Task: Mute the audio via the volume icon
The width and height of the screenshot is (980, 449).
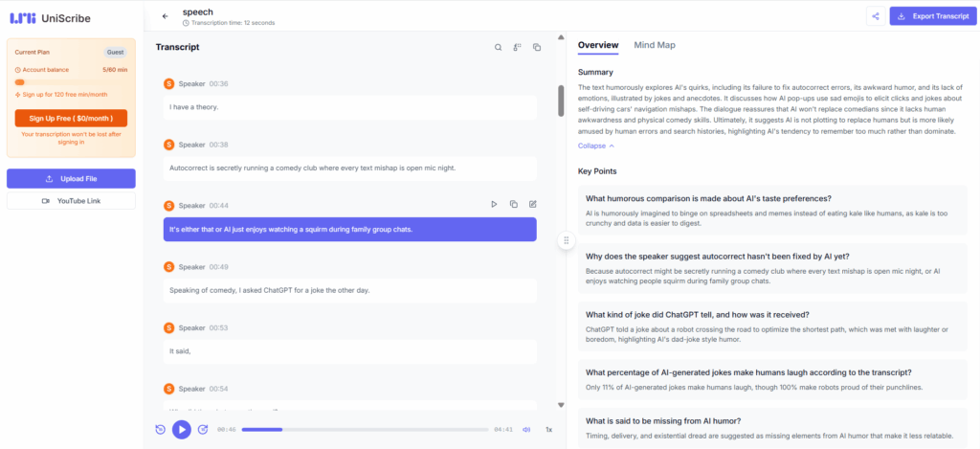Action: pos(526,430)
